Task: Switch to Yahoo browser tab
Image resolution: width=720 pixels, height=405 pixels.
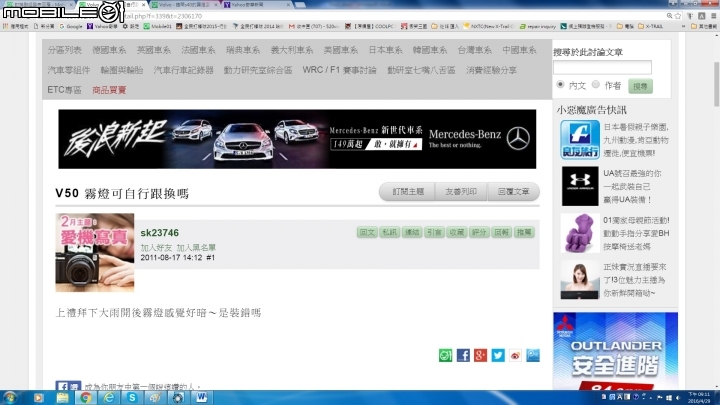Action: pos(257,5)
